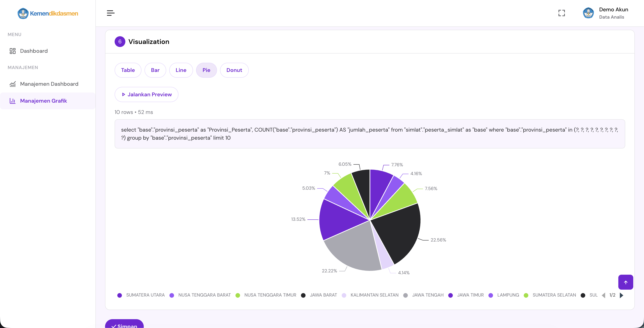Click the legend page indicator 1/2
The image size is (644, 328).
[612, 295]
